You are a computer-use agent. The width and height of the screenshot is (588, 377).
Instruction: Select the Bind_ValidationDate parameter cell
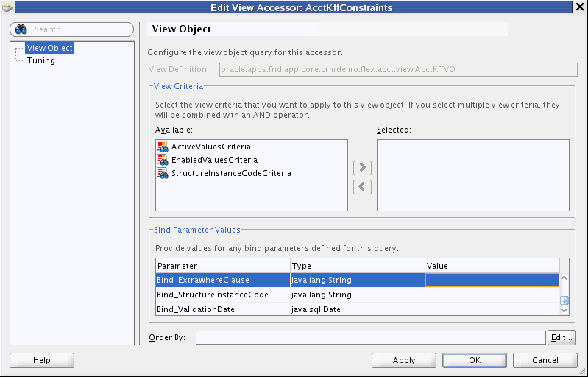(x=223, y=309)
